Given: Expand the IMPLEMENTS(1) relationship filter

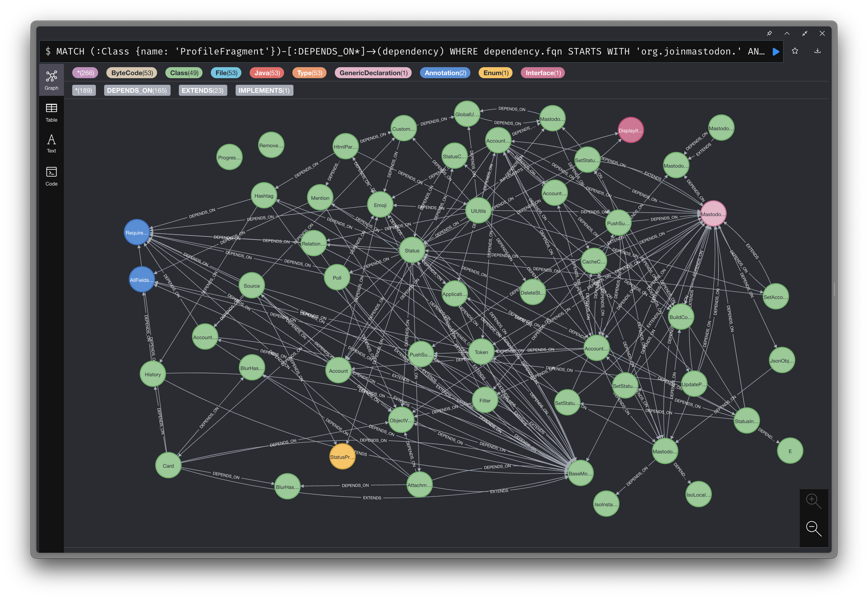Looking at the screenshot, I should pyautogui.click(x=265, y=90).
